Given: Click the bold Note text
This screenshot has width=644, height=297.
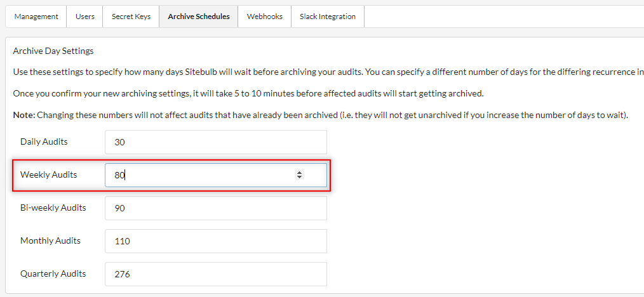Looking at the screenshot, I should (x=24, y=115).
